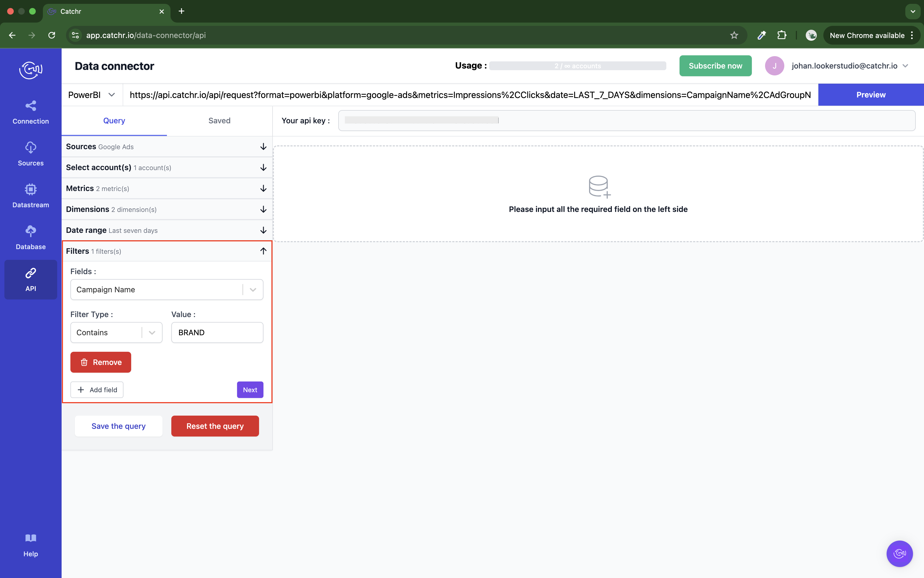The width and height of the screenshot is (924, 578).
Task: Go to the Datastream section
Action: tap(31, 196)
